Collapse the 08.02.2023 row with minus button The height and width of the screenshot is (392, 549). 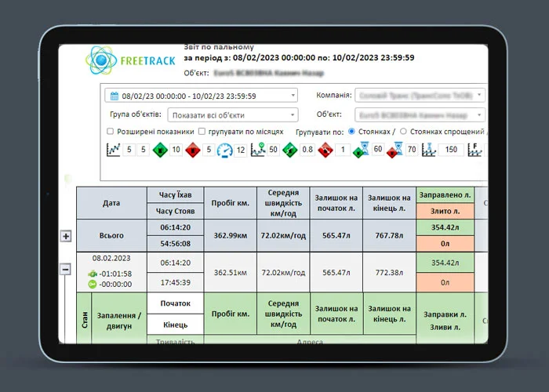coord(66,269)
